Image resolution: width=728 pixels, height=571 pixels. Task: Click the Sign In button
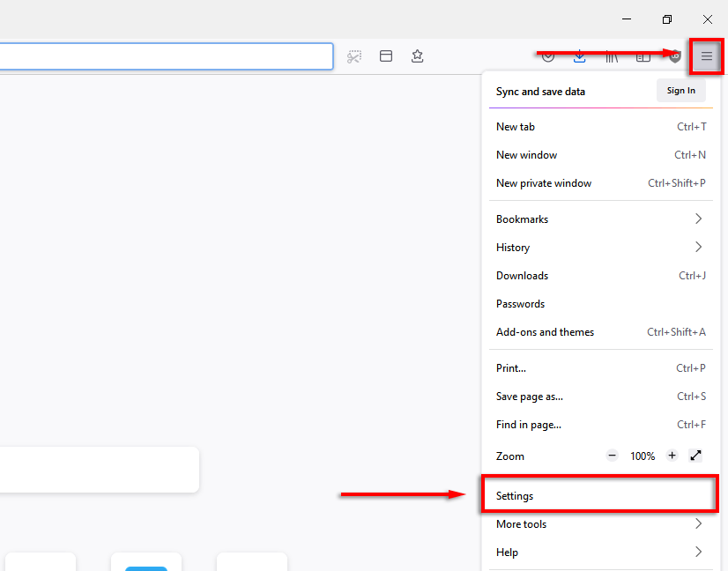(x=681, y=91)
